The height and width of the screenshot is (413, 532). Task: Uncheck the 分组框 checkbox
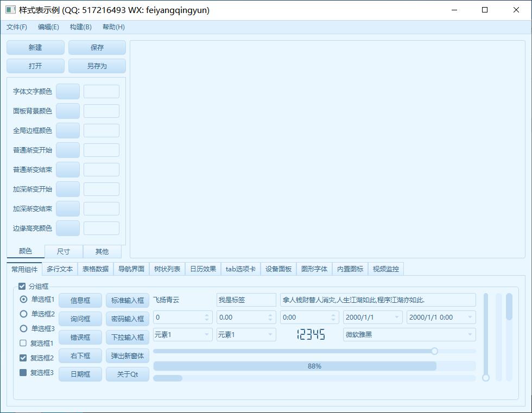(x=22, y=287)
